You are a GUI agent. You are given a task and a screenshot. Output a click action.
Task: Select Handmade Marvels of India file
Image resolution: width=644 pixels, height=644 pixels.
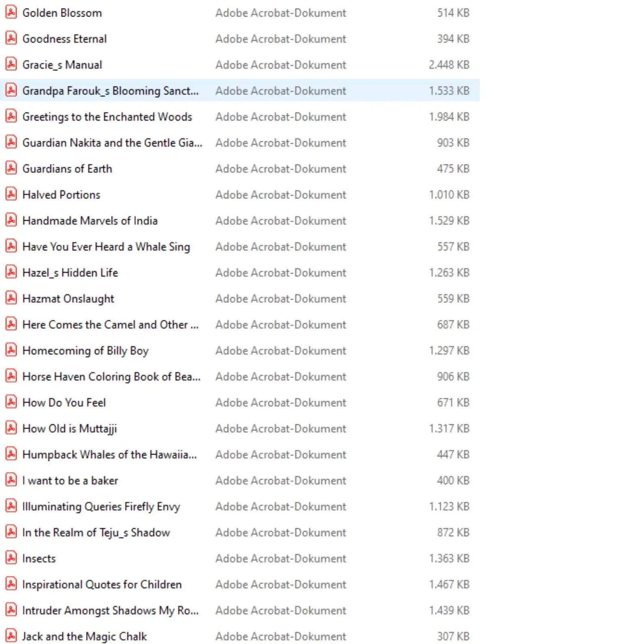coord(90,221)
